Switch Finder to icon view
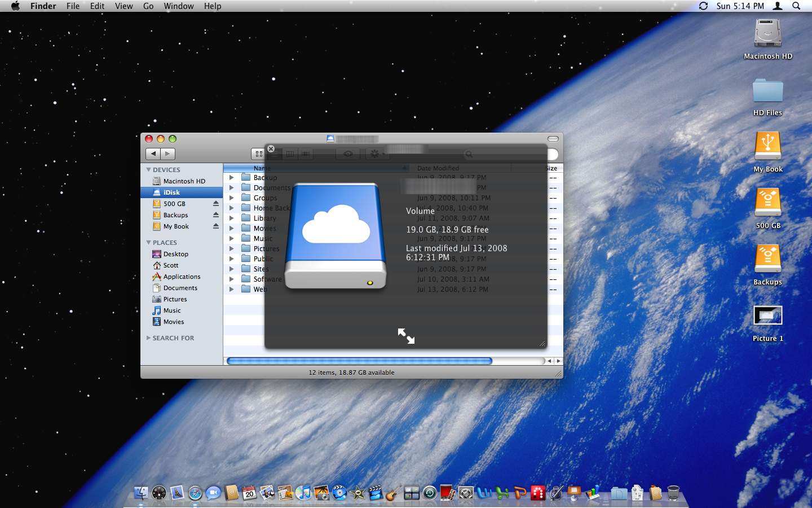 click(258, 154)
